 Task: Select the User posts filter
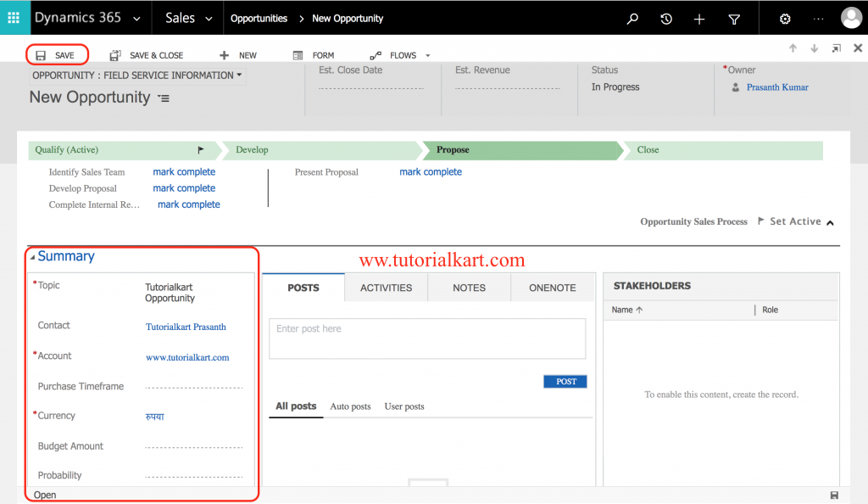[x=404, y=406]
